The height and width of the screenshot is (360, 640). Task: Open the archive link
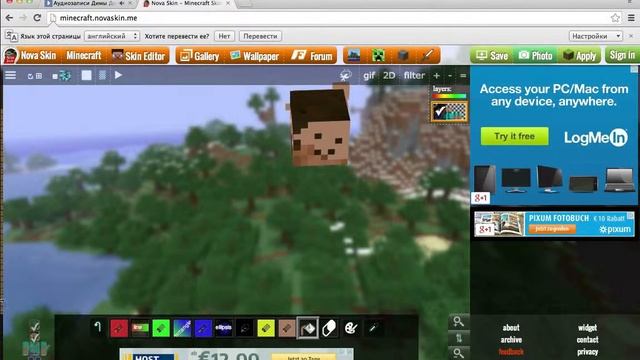[511, 340]
